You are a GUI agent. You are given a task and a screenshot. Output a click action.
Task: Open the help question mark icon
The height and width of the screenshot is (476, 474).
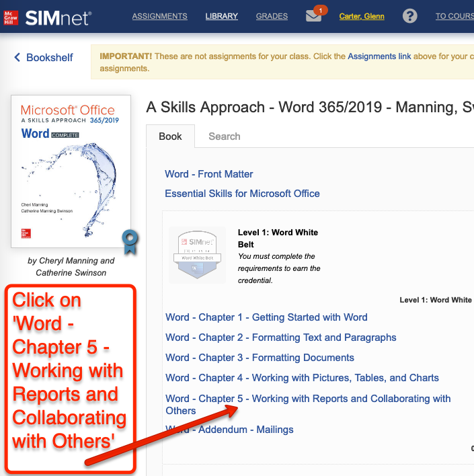pyautogui.click(x=409, y=15)
